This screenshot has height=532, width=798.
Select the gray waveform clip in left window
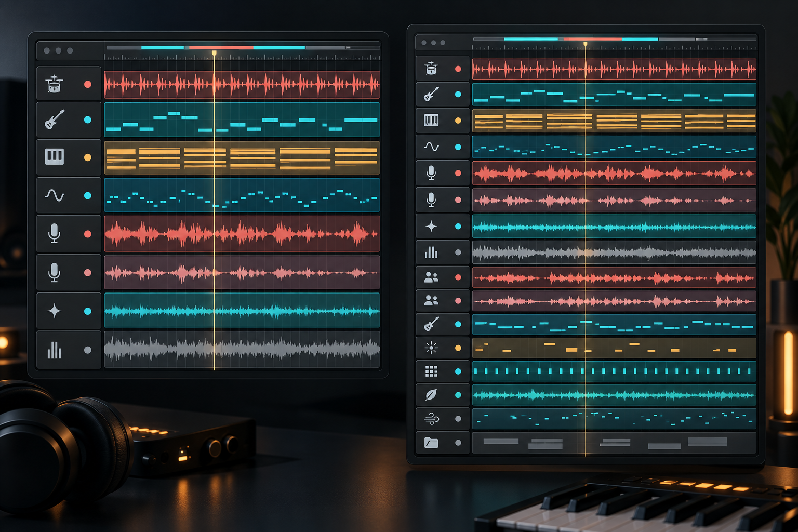point(242,350)
